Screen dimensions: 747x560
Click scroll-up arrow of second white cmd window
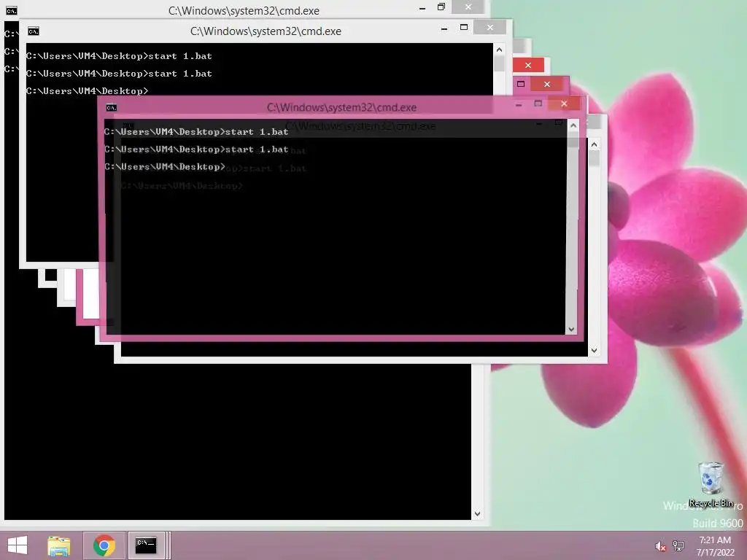point(499,50)
